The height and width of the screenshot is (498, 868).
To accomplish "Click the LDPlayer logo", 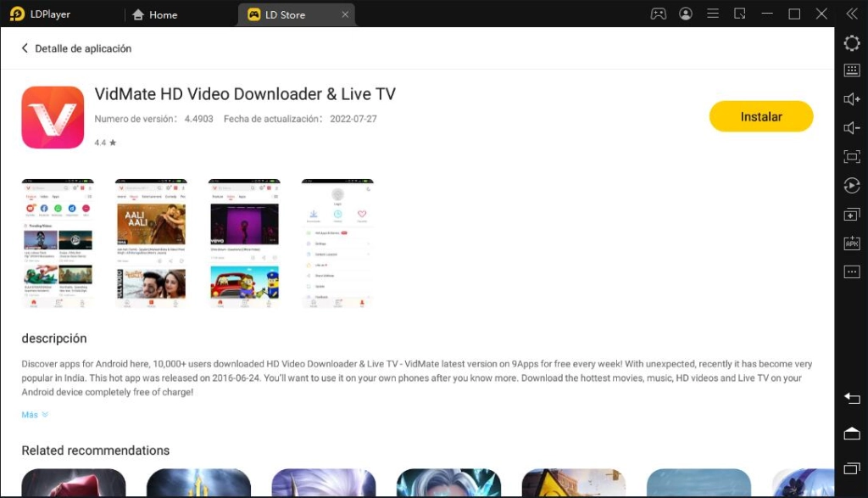I will [x=17, y=14].
